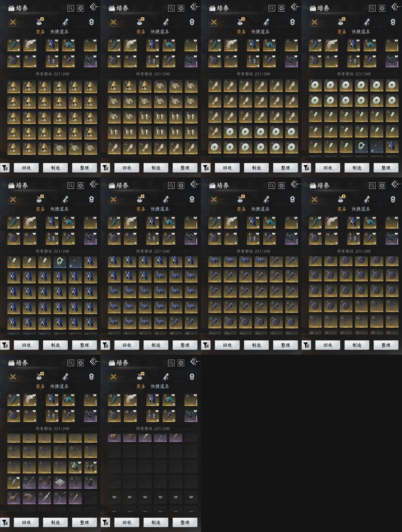This screenshot has height=532, width=402.
Task: Select equipped folding fan in mostly empty-grid panel
Action: coord(130,399)
